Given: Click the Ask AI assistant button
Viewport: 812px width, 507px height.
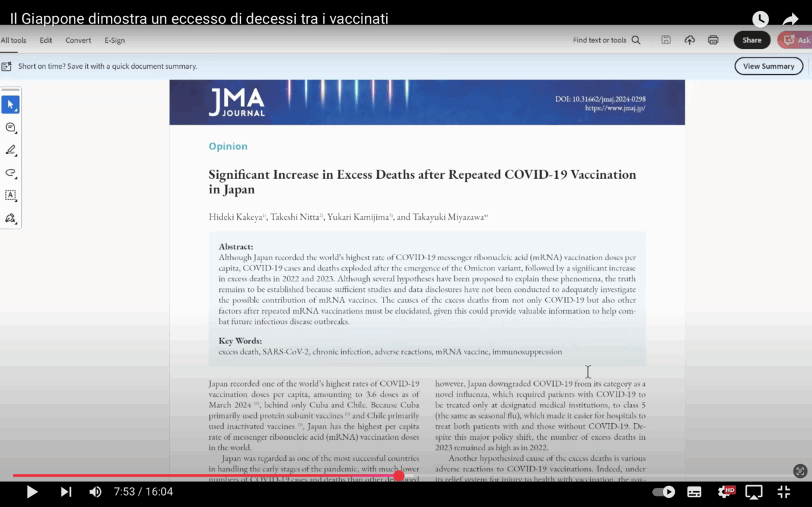Looking at the screenshot, I should coord(795,40).
